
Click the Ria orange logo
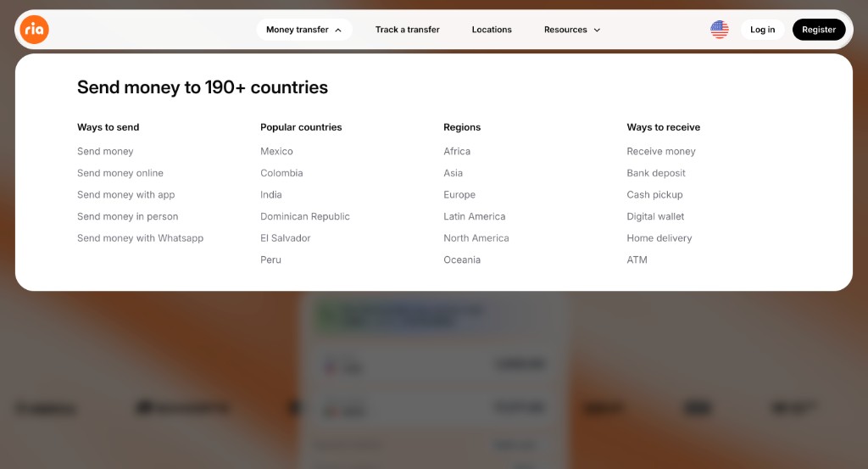[34, 30]
